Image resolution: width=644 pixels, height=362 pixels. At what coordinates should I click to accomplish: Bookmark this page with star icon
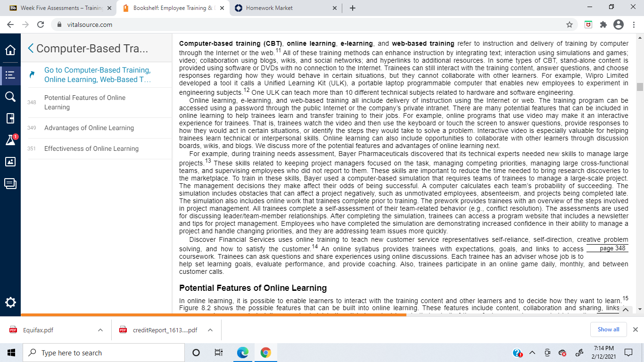coord(570,25)
